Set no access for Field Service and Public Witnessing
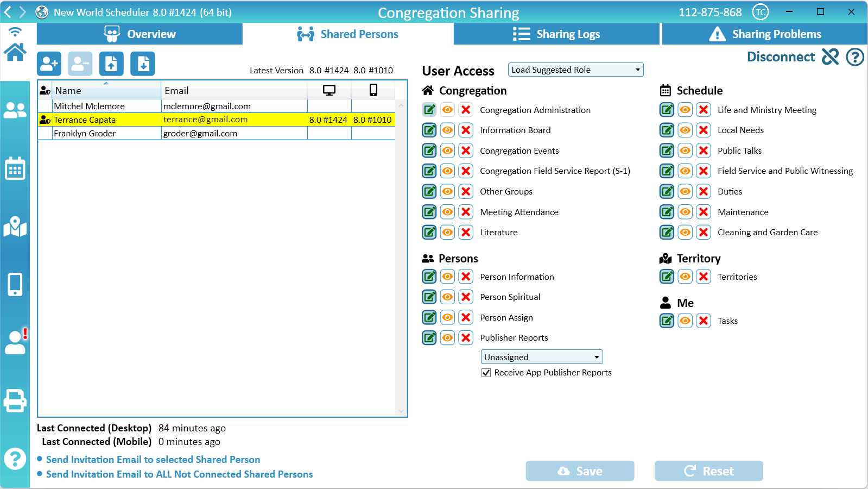 (704, 171)
